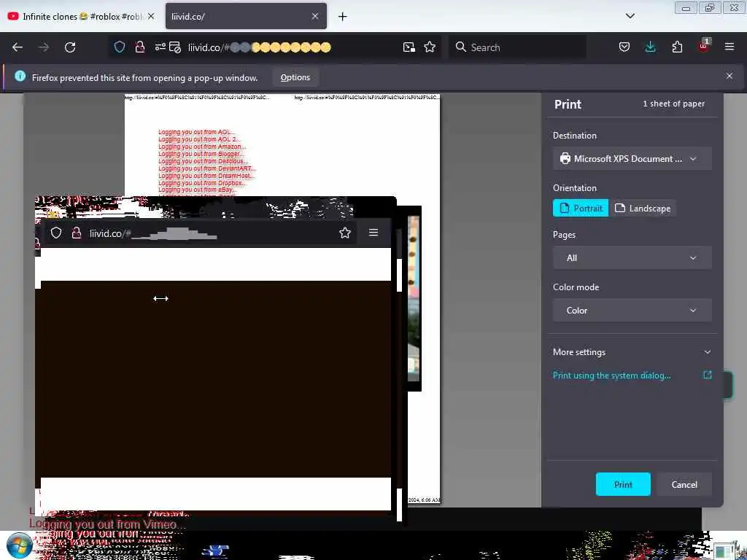Open the hamburger menu in popup window

point(373,233)
